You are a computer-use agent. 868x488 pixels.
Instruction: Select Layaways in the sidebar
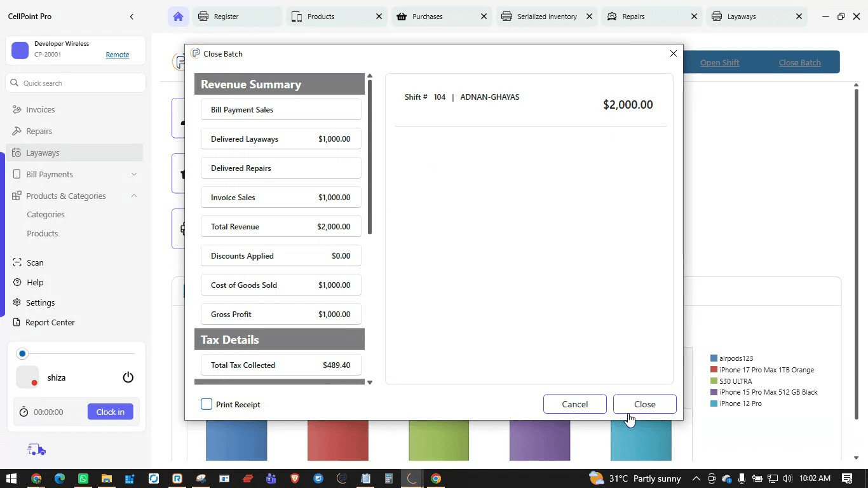click(74, 152)
